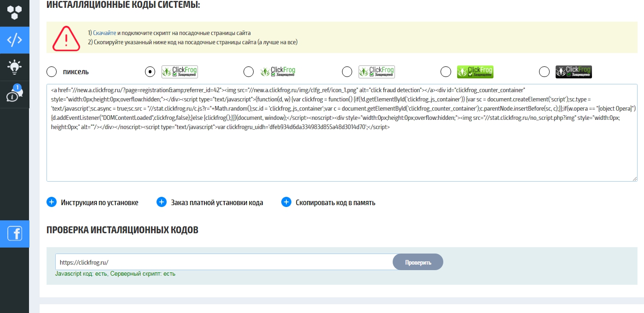644x313 pixels.
Task: Choose the fourth ClickFrog badge radio option
Action: pos(347,72)
